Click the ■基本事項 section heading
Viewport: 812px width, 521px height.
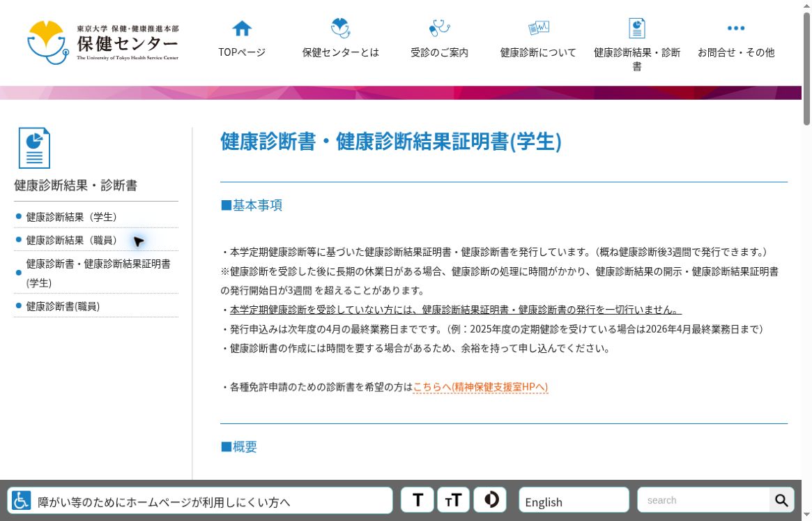click(x=252, y=205)
